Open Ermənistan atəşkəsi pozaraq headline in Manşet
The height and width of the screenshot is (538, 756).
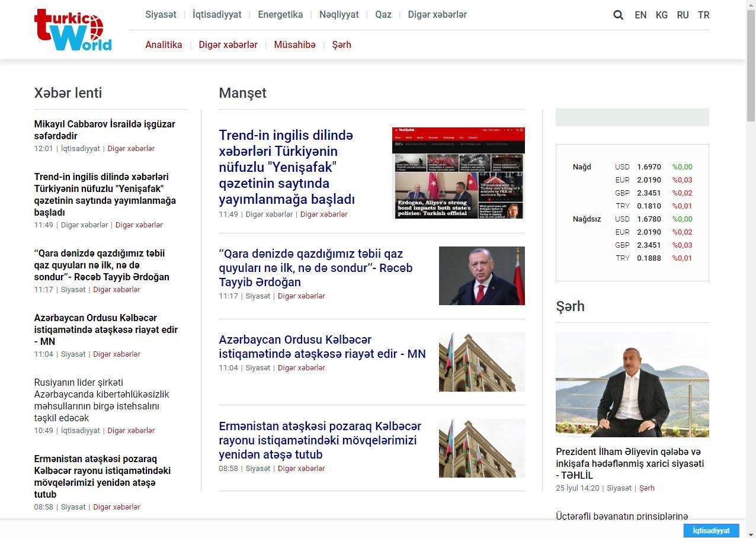[320, 440]
